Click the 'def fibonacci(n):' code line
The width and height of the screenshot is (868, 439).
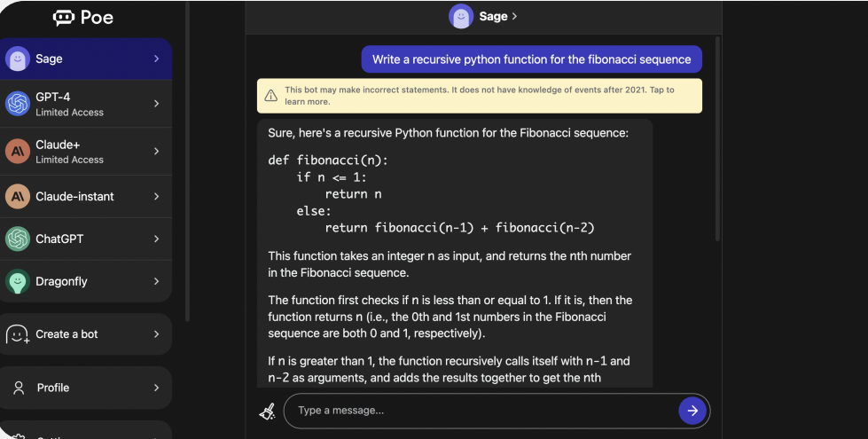click(328, 161)
